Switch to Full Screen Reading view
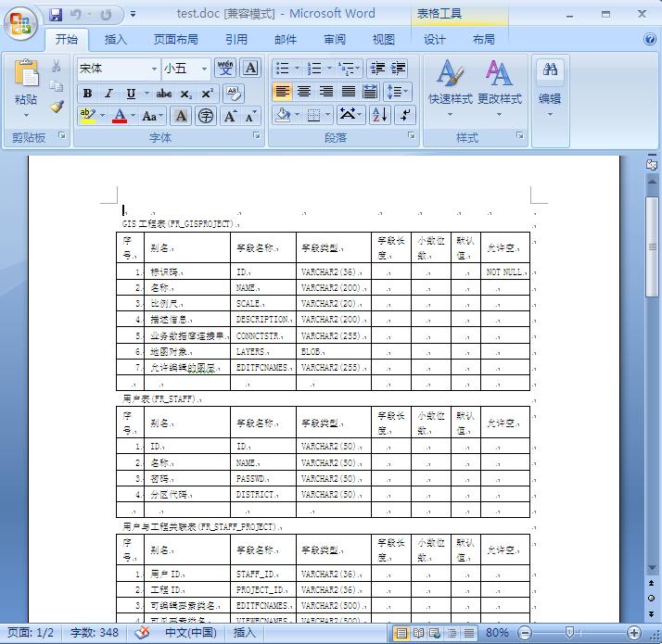The height and width of the screenshot is (644, 662). (418, 633)
